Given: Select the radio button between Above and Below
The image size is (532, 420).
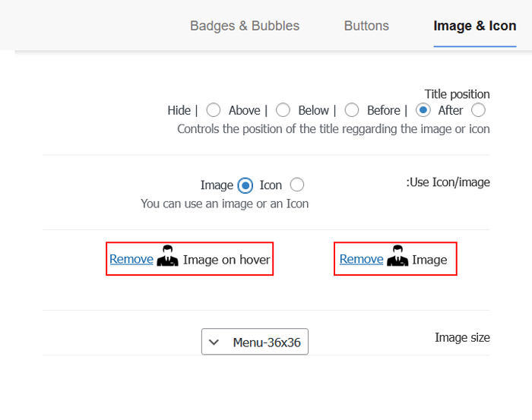Looking at the screenshot, I should click(x=283, y=110).
